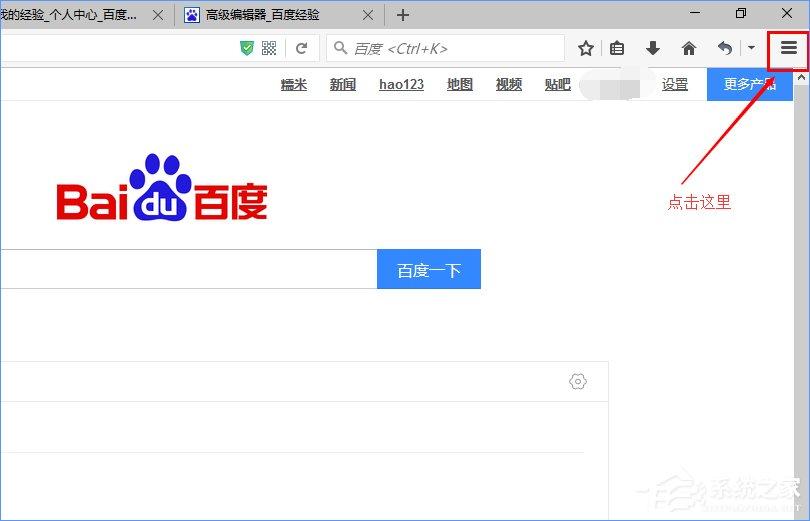Open a new tab with plus button

click(403, 15)
